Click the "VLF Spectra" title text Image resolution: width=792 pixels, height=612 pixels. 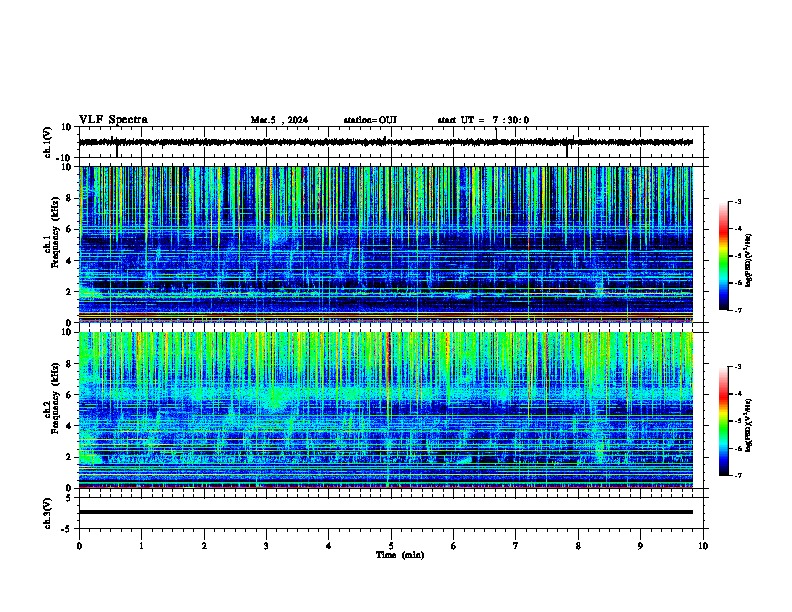113,120
